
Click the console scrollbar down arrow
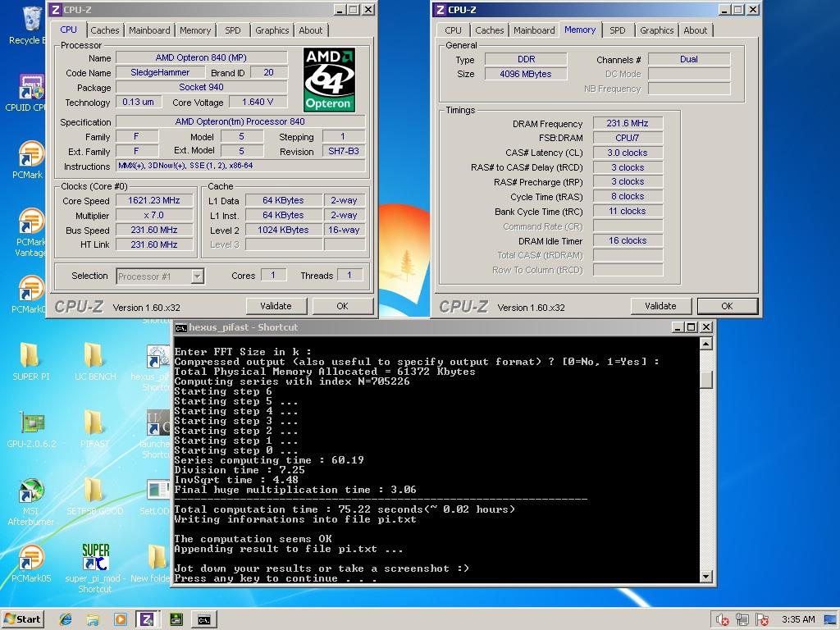706,577
